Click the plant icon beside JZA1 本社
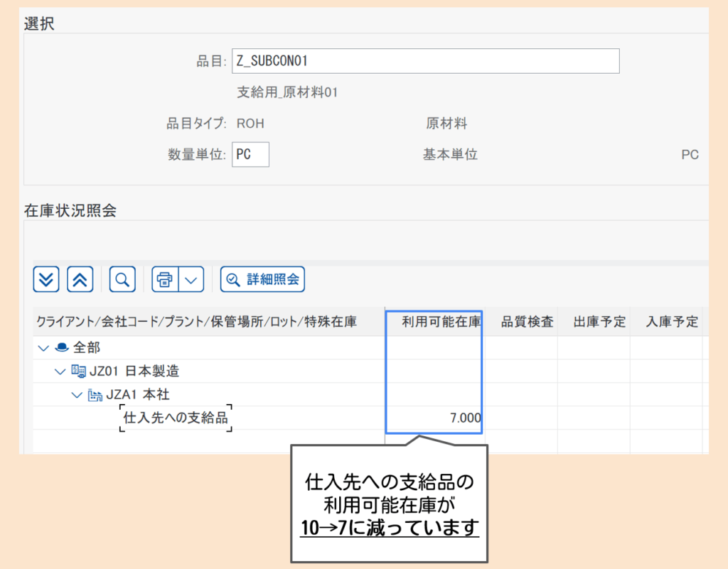Screen dimensions: 728x569 pos(95,395)
